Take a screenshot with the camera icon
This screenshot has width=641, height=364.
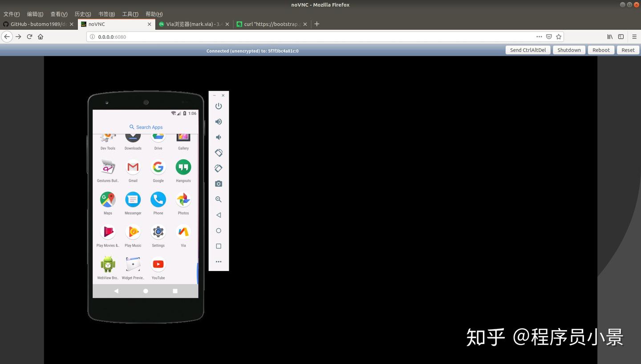(x=218, y=183)
